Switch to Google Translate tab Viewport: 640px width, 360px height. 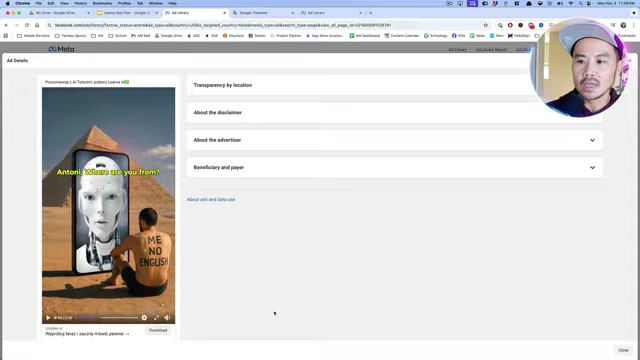263,13
